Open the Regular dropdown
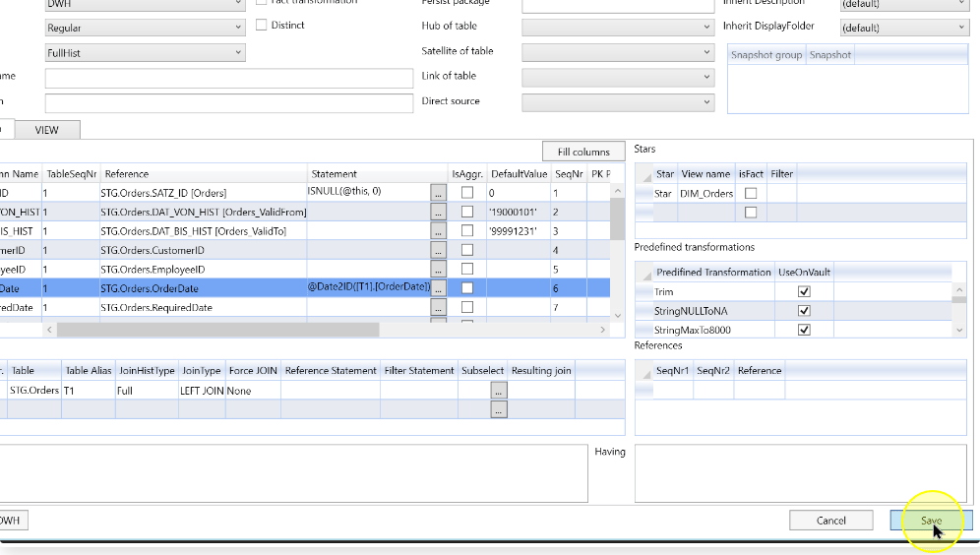The image size is (980, 555). pos(145,28)
